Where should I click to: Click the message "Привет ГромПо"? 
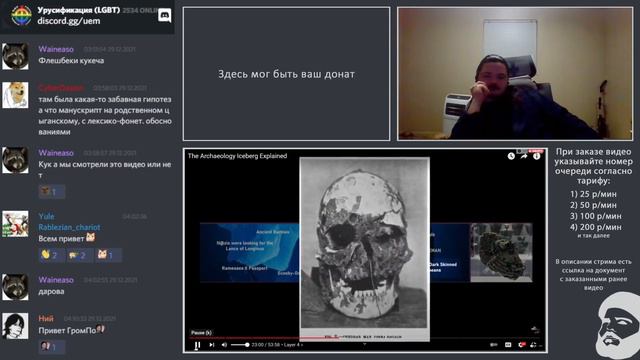pyautogui.click(x=67, y=330)
